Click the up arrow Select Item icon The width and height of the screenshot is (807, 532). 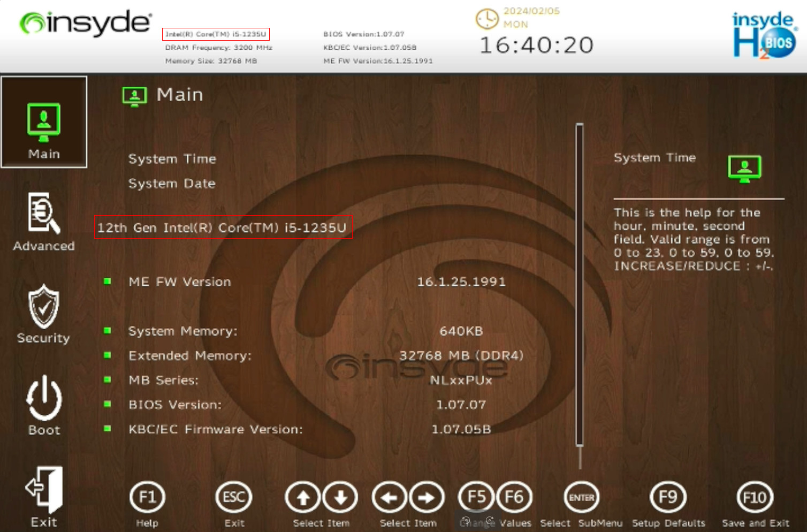tap(303, 498)
